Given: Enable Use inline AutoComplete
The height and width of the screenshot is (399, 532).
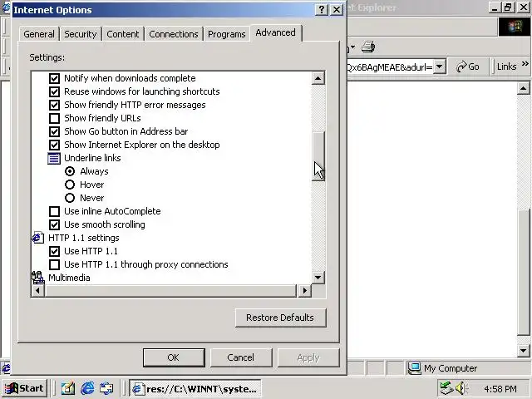Looking at the screenshot, I should [x=54, y=211].
